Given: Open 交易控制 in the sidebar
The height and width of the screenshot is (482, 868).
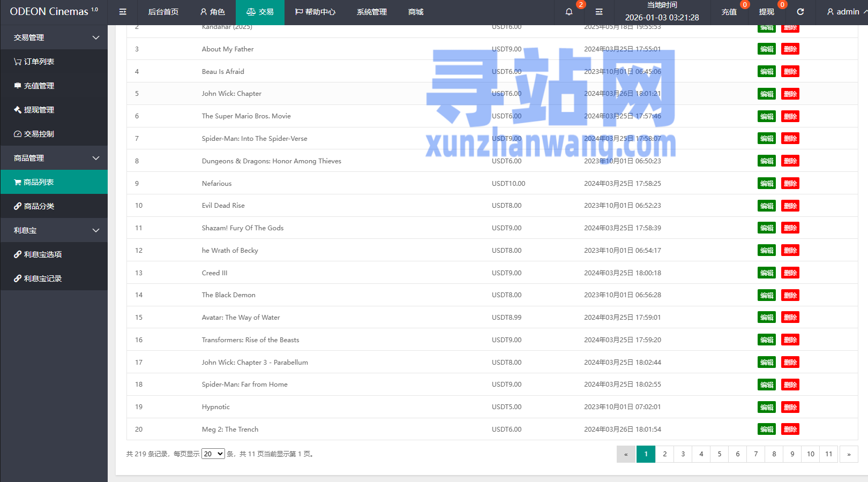Looking at the screenshot, I should [x=39, y=134].
